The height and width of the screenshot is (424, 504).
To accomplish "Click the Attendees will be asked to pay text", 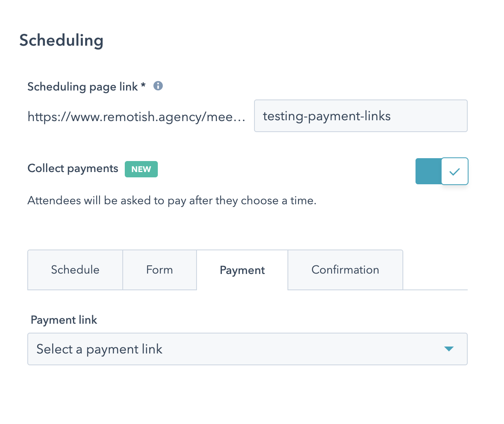I will pyautogui.click(x=172, y=201).
